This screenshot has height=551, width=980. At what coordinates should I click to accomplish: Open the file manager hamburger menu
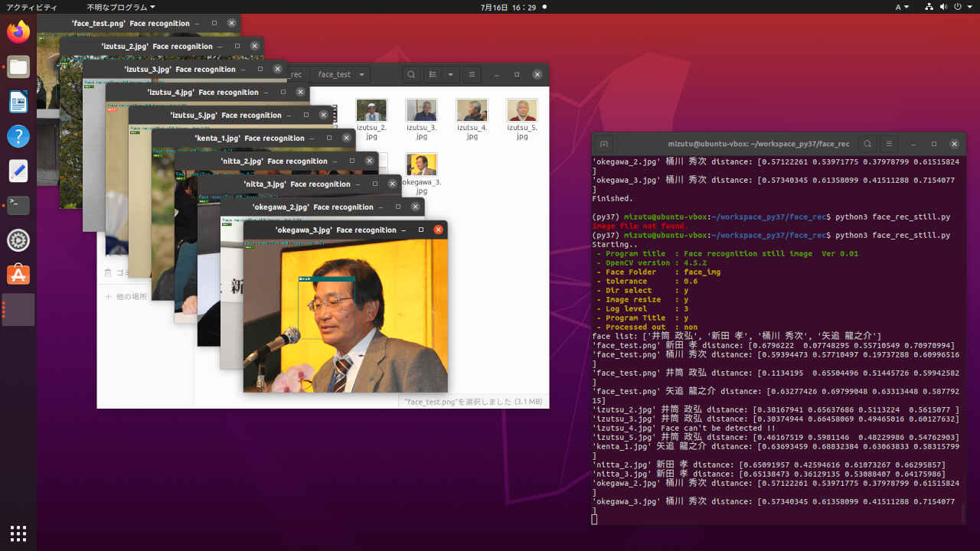pos(472,74)
